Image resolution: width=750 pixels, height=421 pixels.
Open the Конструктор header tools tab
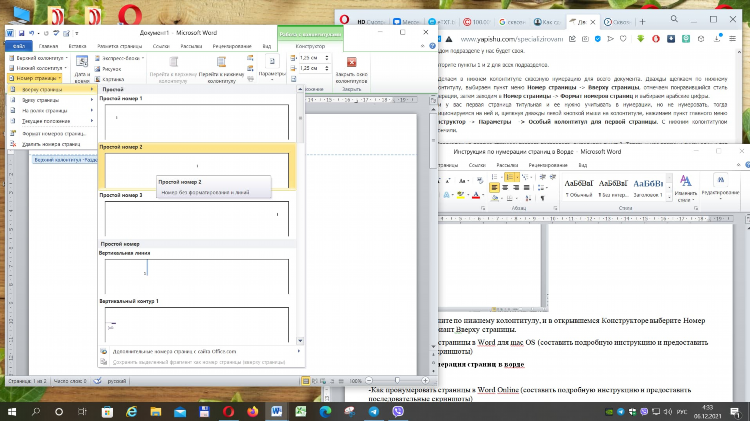pyautogui.click(x=310, y=46)
